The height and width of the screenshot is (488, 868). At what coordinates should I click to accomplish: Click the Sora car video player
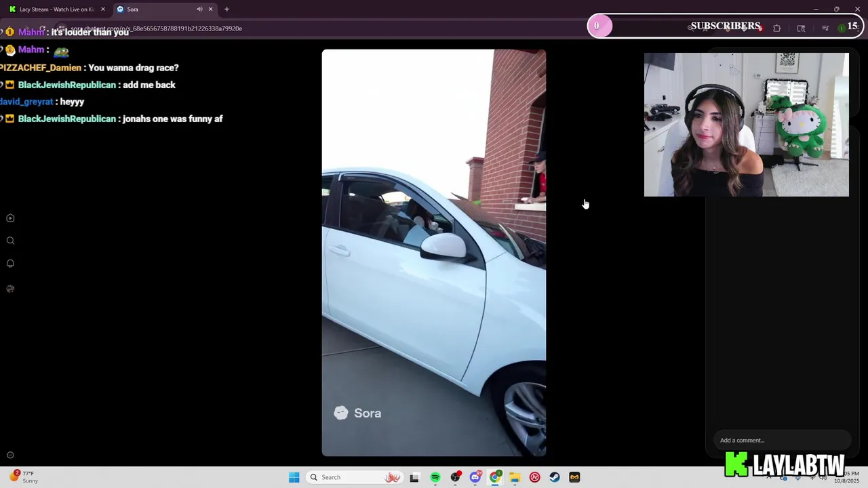point(434,253)
